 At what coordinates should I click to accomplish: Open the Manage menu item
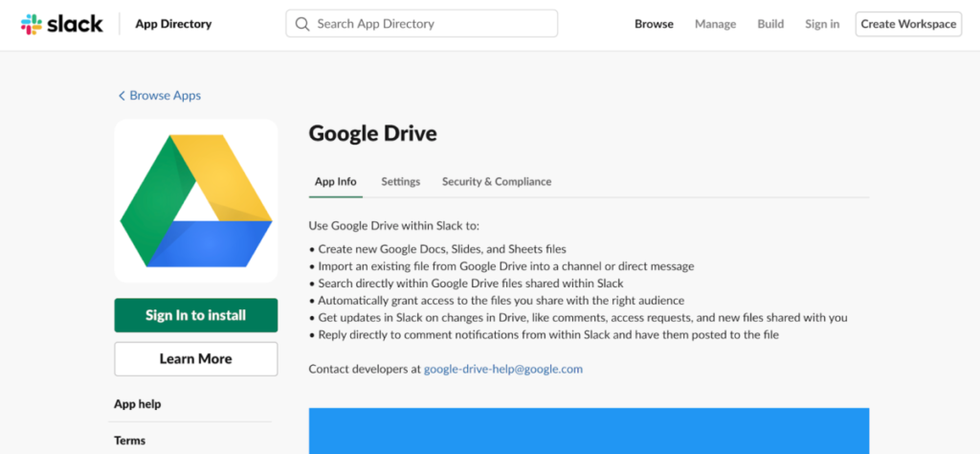tap(715, 24)
